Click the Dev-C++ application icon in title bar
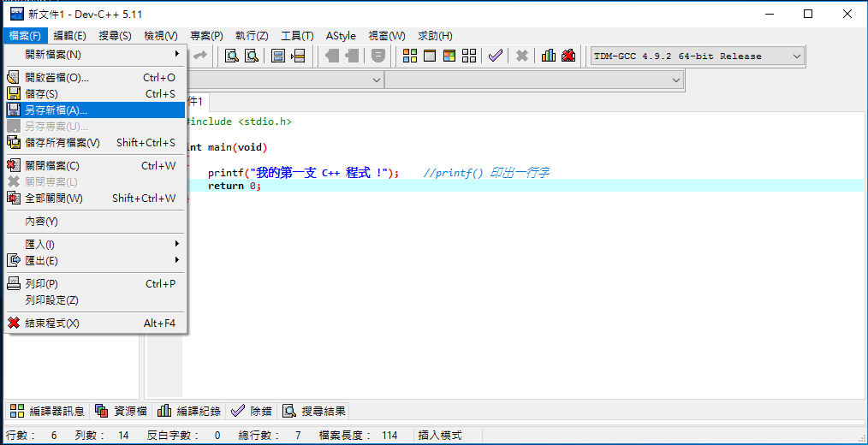 point(17,14)
